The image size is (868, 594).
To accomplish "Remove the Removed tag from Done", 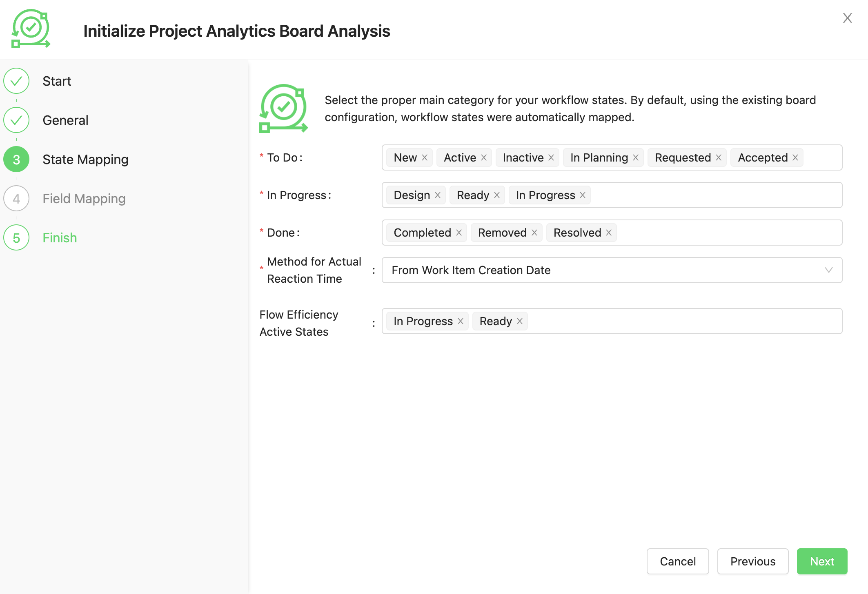I will point(534,233).
